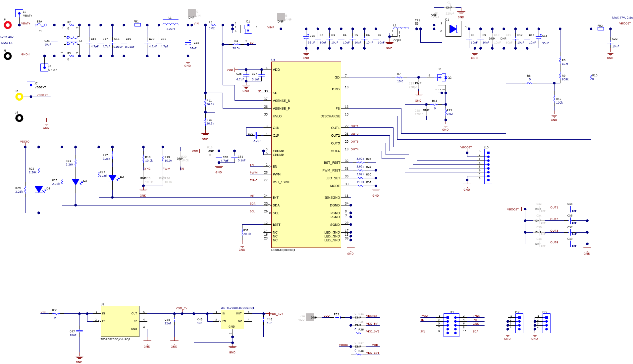This screenshot has width=633, height=364.
Task: Select the DNP marker on capacitor C1
Action: (449, 7)
